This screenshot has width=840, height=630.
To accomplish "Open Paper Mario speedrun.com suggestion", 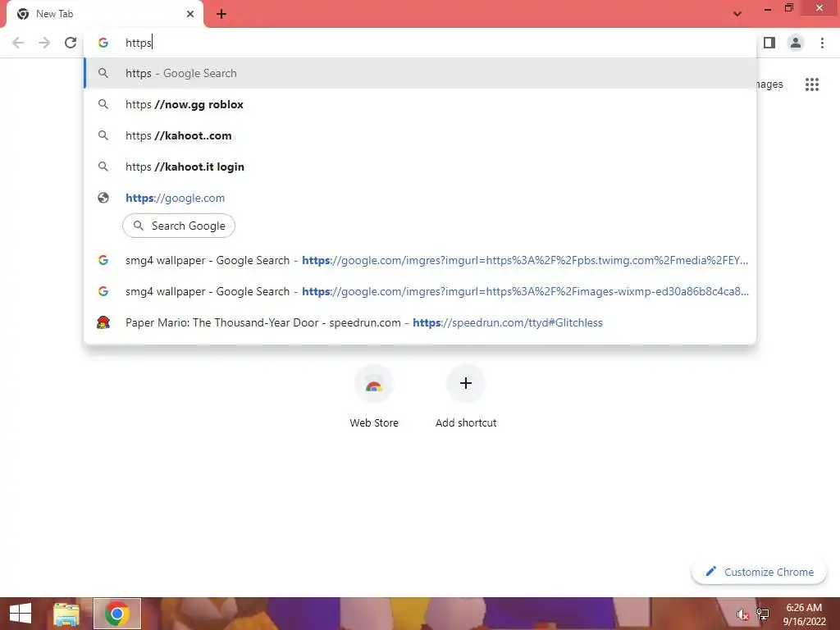I will point(420,322).
